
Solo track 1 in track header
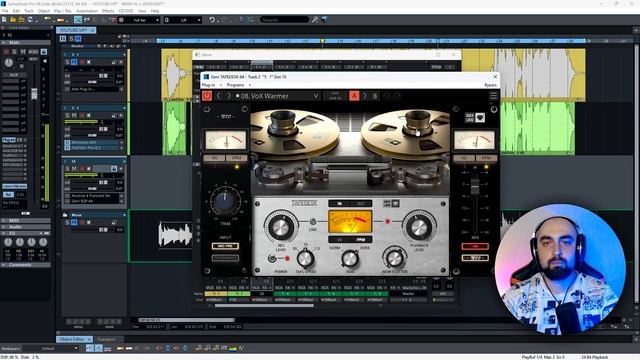67,62
